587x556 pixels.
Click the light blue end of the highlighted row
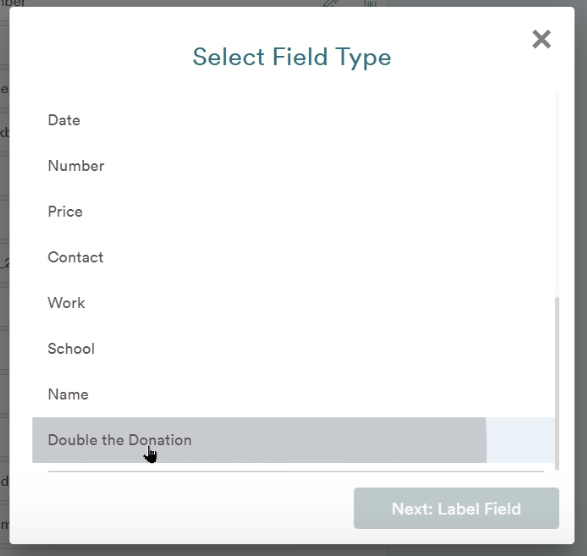coord(520,440)
